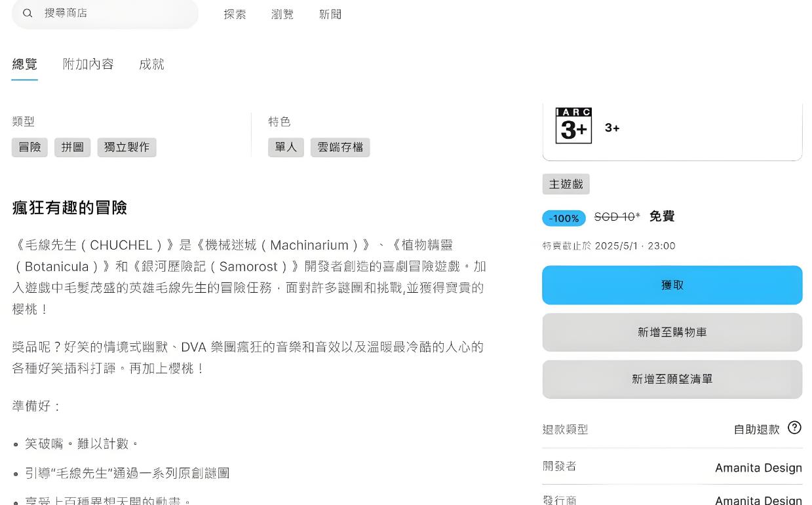This screenshot has width=812, height=505.
Task: Click the 退款類型 label
Action: point(566,430)
